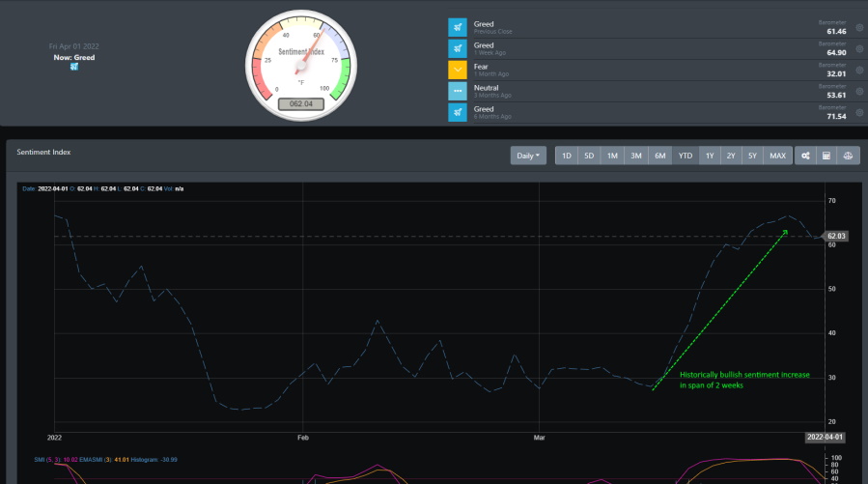Click the Barometer value 61.46
The image size is (868, 484).
pyautogui.click(x=836, y=32)
